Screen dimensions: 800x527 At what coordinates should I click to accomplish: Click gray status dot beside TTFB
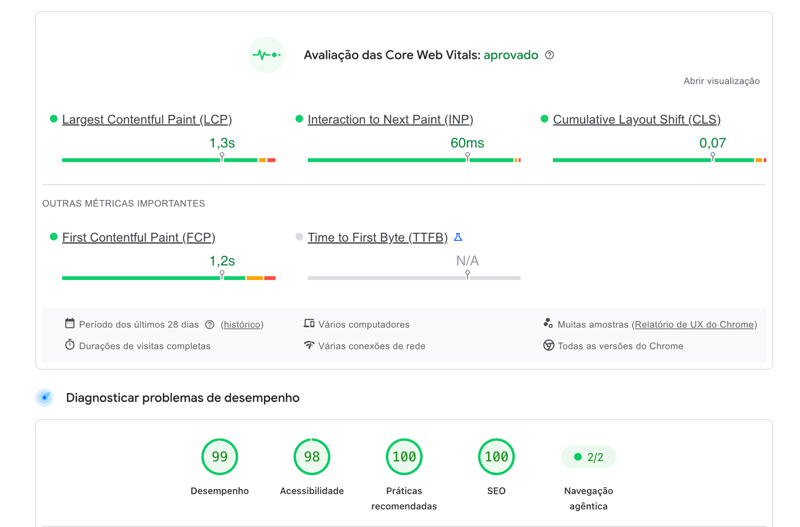[299, 237]
